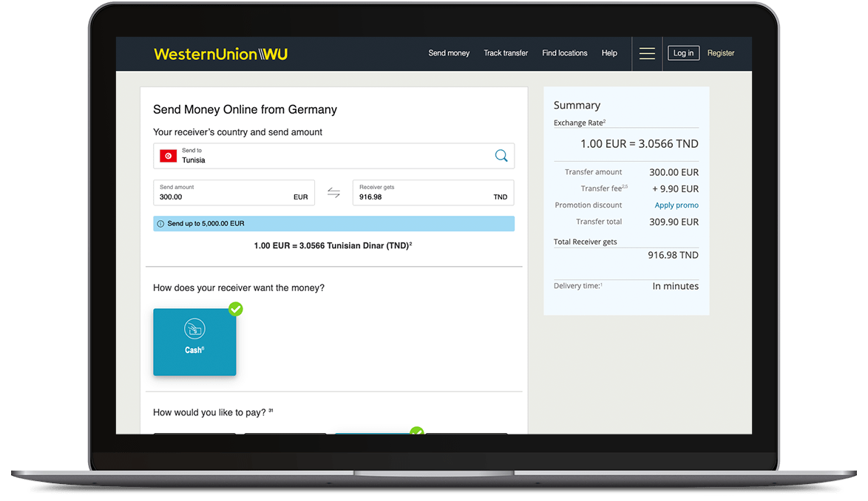Click the cash payout icon inside Cash tile
The height and width of the screenshot is (501, 868).
[x=194, y=330]
